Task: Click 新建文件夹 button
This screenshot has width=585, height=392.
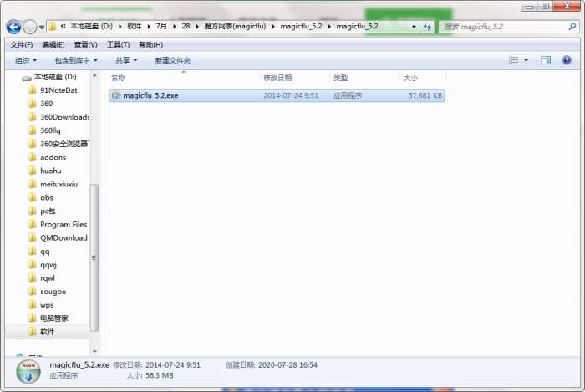Action: click(173, 60)
